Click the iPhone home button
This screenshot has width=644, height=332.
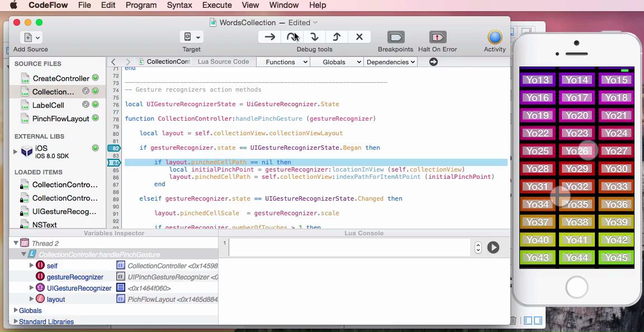577,287
